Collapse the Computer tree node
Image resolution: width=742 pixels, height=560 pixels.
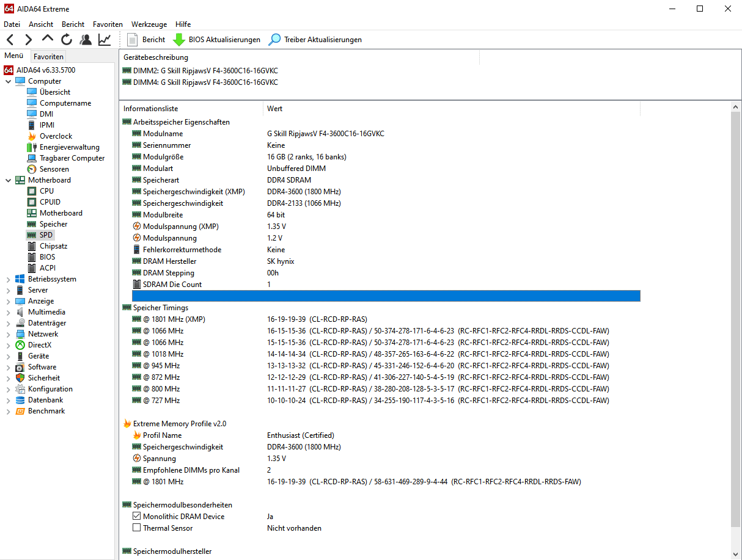8,81
